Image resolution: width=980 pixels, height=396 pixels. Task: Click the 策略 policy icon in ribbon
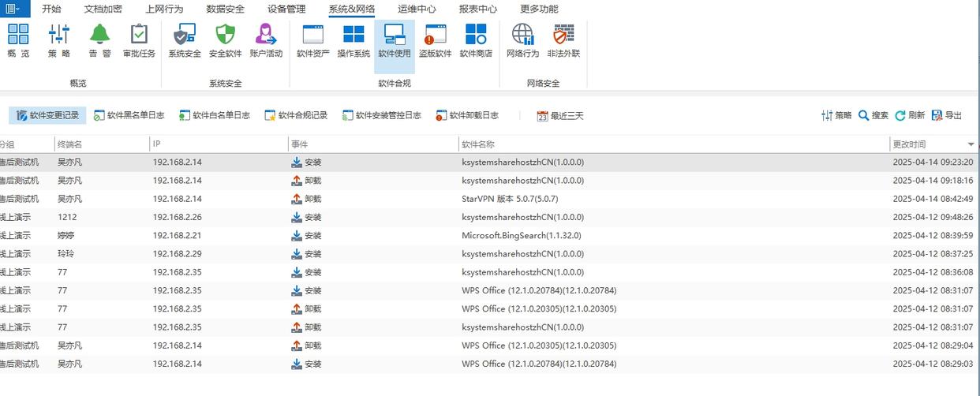click(x=59, y=41)
